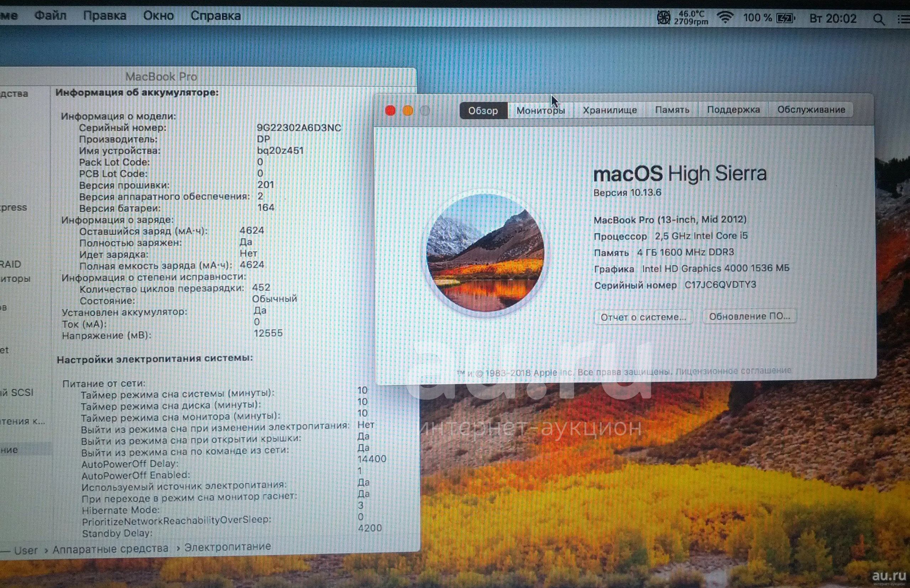
Task: Select the Обзор tab
Action: click(483, 111)
